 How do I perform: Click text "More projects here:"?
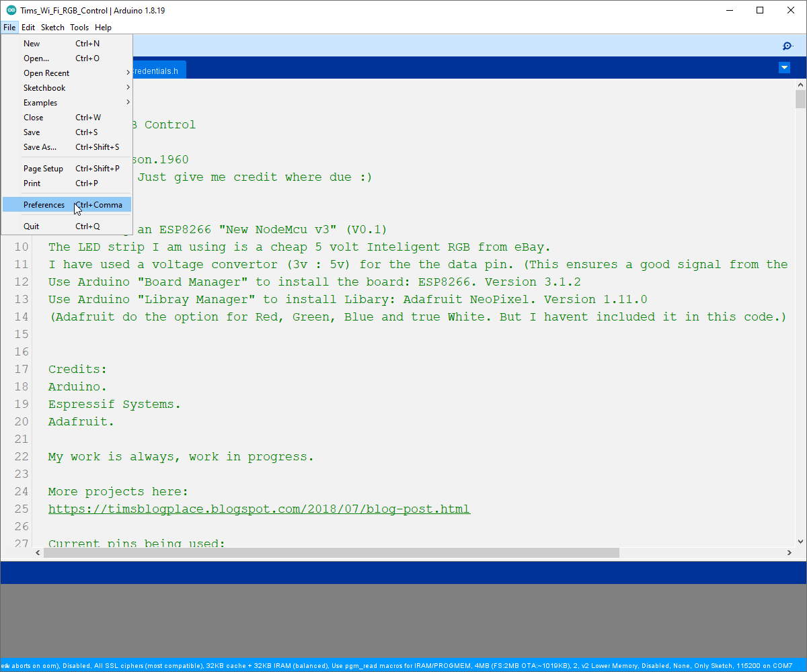click(118, 491)
